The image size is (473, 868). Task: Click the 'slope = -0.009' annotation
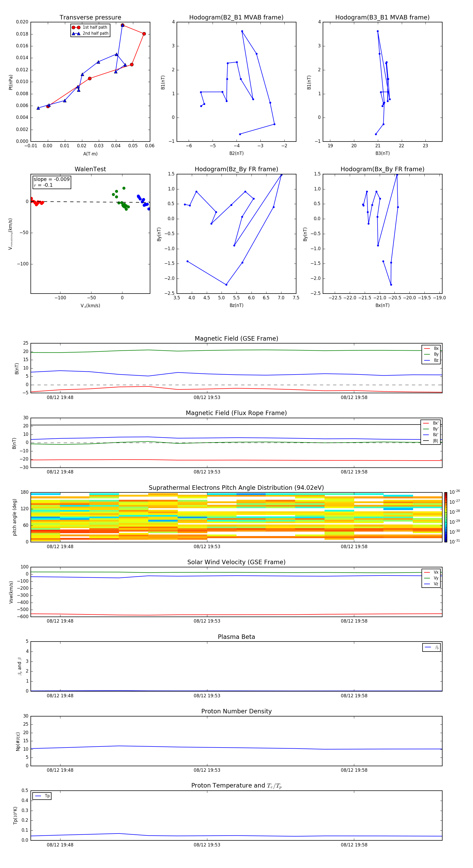tap(52, 179)
